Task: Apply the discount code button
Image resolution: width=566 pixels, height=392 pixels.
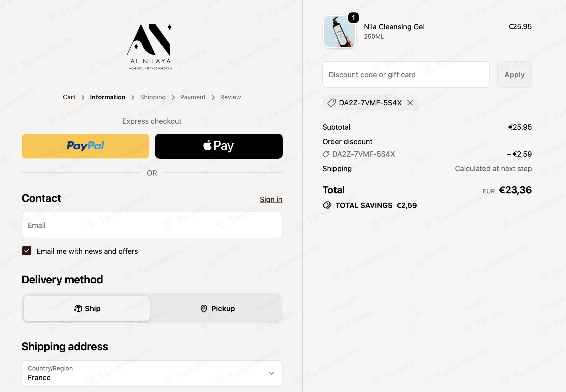Action: [514, 75]
